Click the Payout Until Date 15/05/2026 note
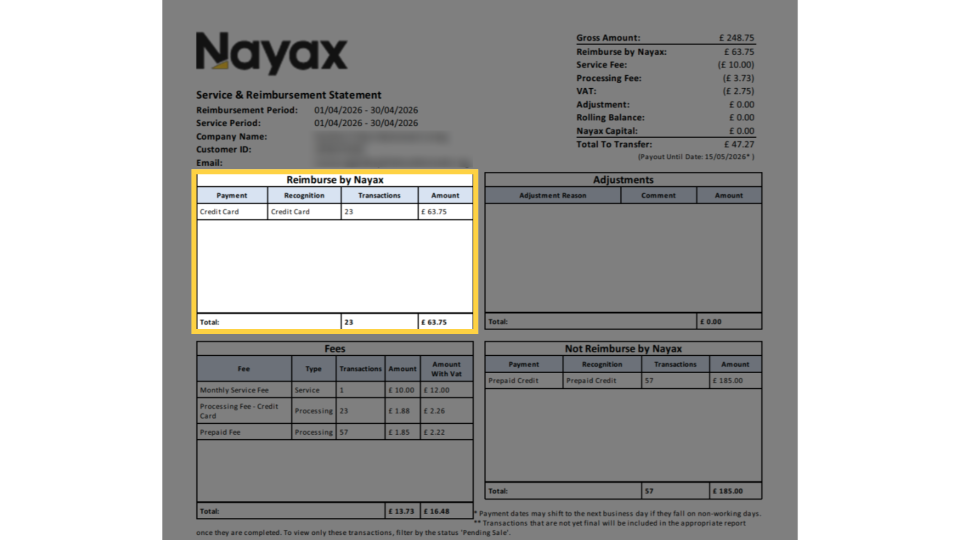 (696, 157)
